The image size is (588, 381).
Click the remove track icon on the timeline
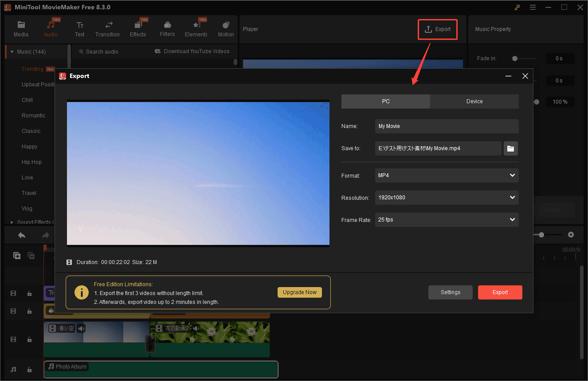(x=31, y=256)
